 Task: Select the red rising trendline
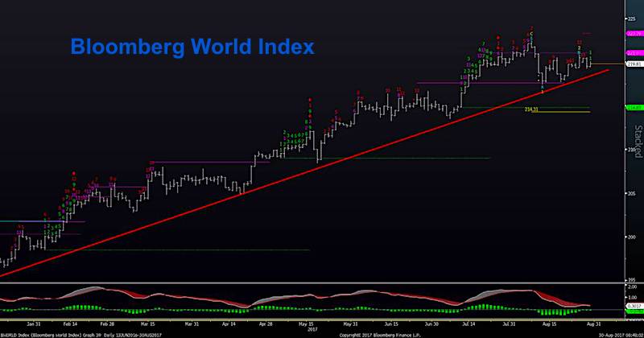click(304, 173)
